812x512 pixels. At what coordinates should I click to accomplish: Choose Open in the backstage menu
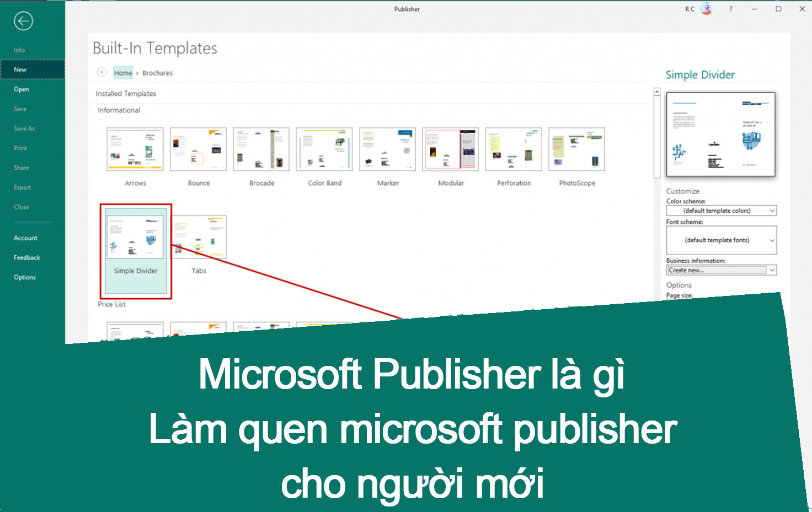(22, 89)
